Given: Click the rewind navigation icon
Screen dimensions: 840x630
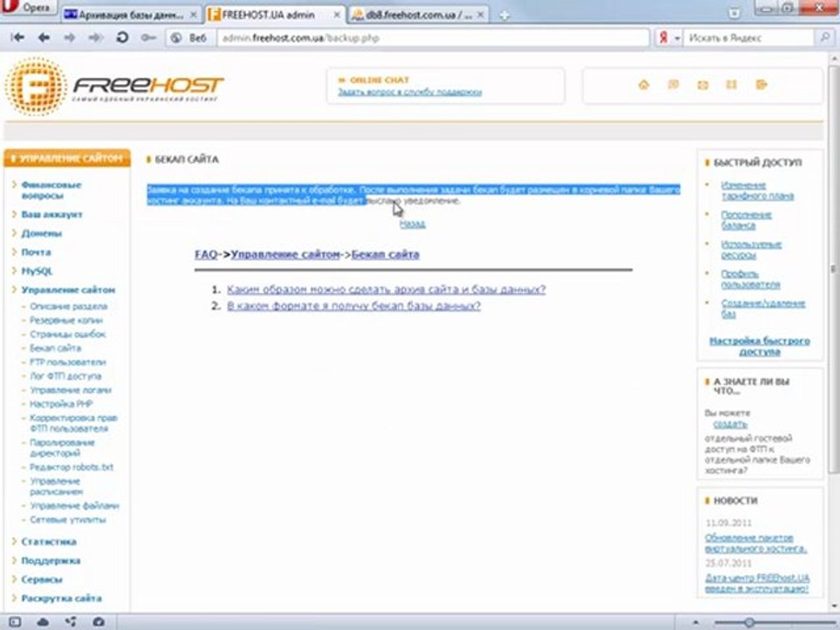Looking at the screenshot, I should (17, 38).
